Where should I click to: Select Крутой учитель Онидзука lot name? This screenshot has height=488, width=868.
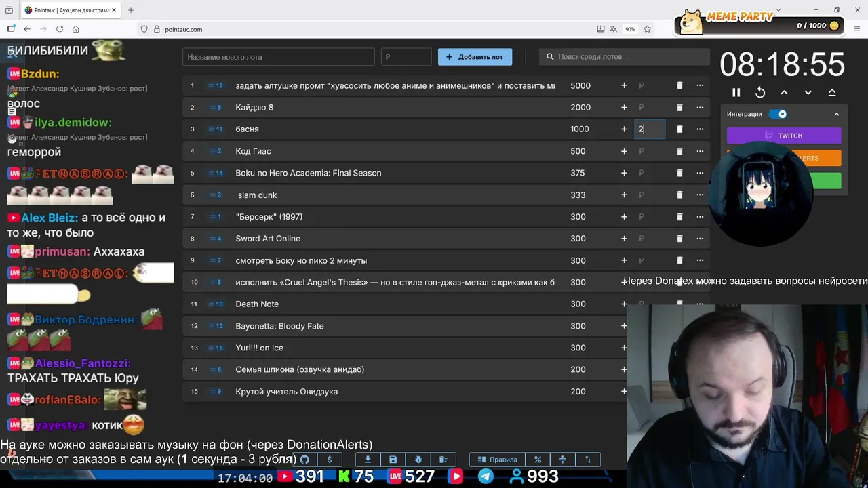tap(286, 392)
